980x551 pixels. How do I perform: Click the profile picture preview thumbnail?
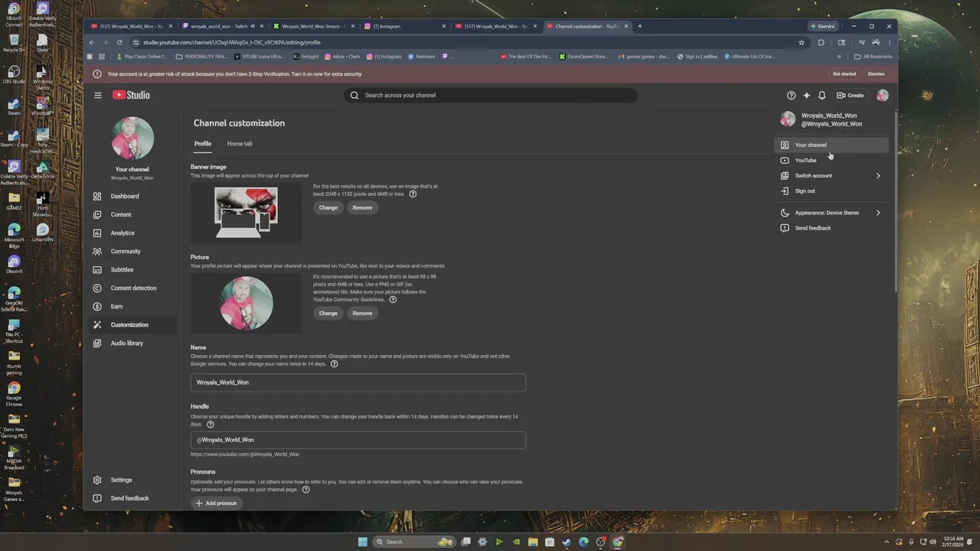click(246, 303)
